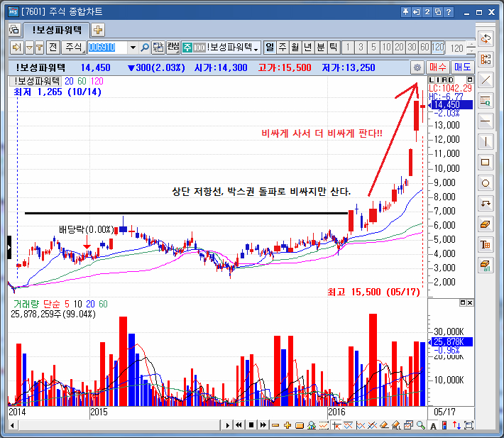504x438 pixels.
Task: Expand the 보성파워텍 stock name dropdown
Action: [x=256, y=48]
